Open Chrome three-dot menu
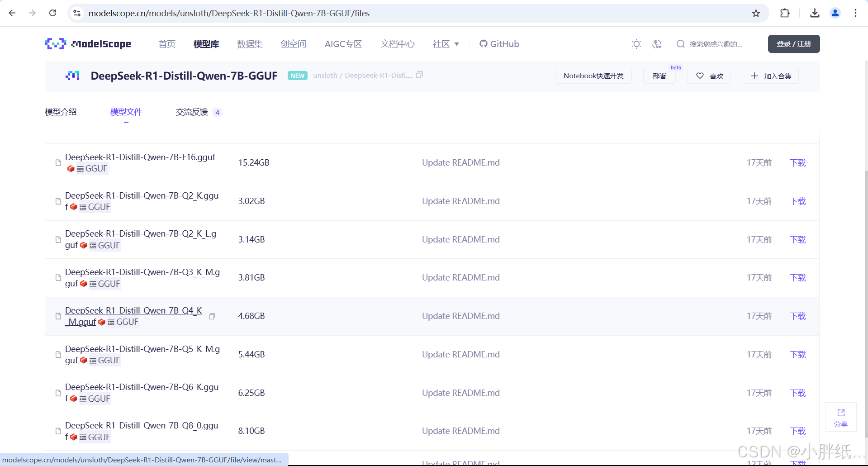 [x=855, y=13]
